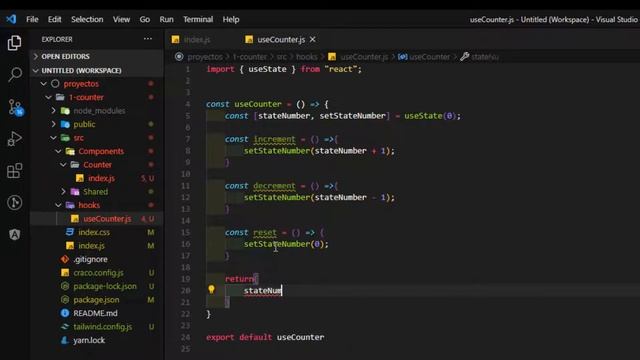Screen dimensions: 640x360
Task: Collapse the Components folder
Action: click(x=58, y=151)
